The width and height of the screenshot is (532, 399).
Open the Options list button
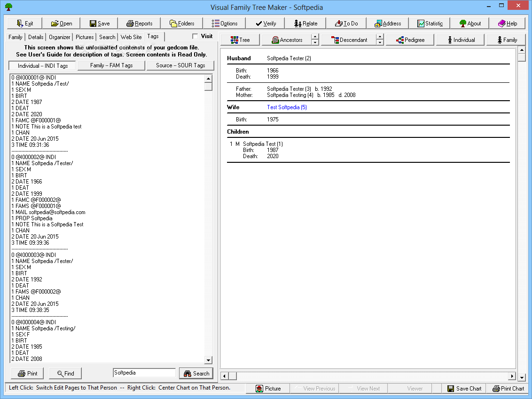(x=224, y=24)
